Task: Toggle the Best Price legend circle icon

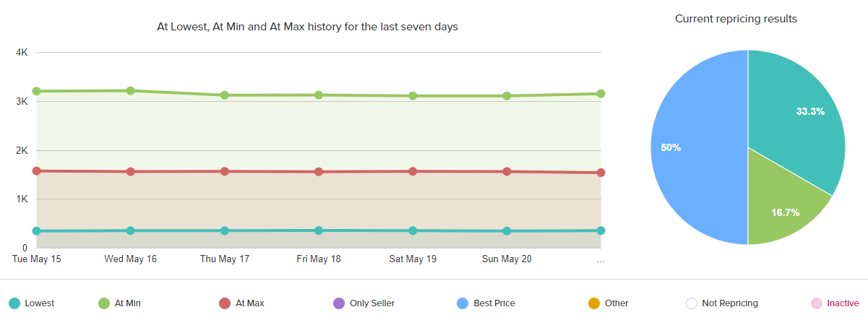Action: pyautogui.click(x=463, y=303)
